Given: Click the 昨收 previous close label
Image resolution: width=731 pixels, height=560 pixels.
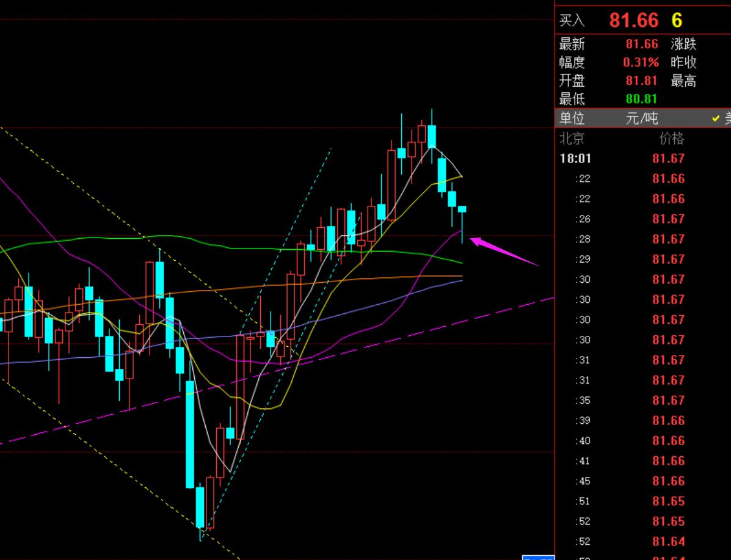Looking at the screenshot, I should 684,62.
